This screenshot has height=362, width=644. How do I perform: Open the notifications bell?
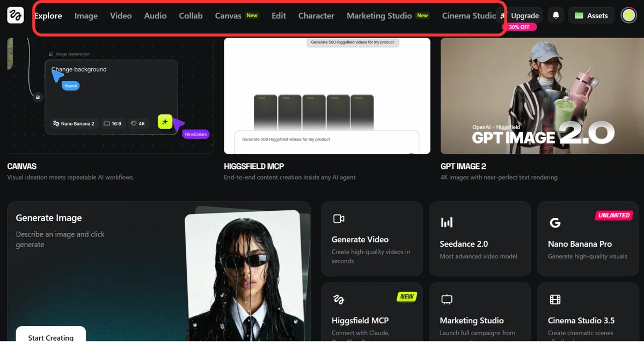pos(556,16)
